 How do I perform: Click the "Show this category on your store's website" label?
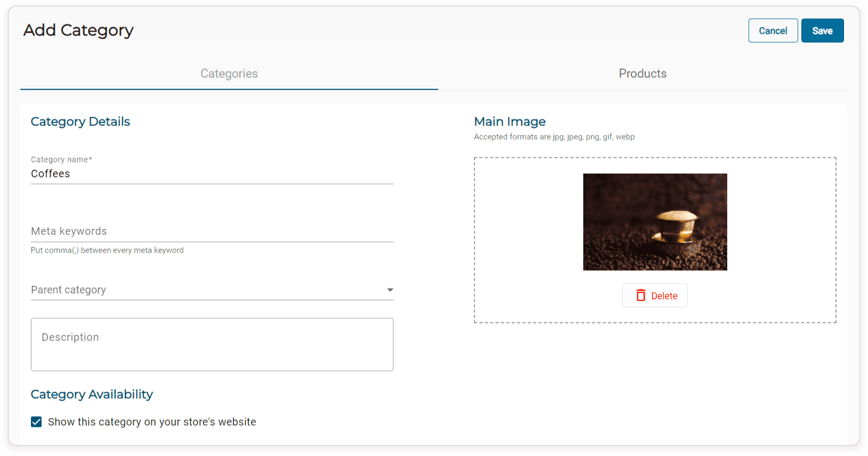point(152,422)
